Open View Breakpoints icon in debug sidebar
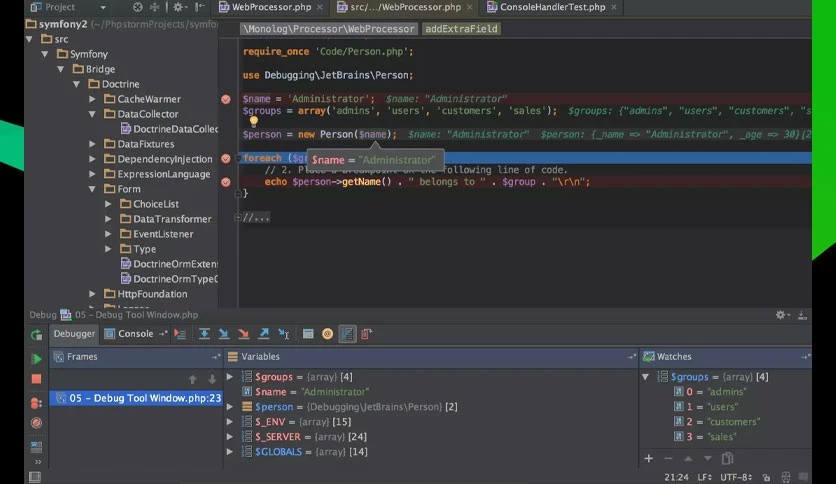Screen dimensions: 836x484 [36, 402]
